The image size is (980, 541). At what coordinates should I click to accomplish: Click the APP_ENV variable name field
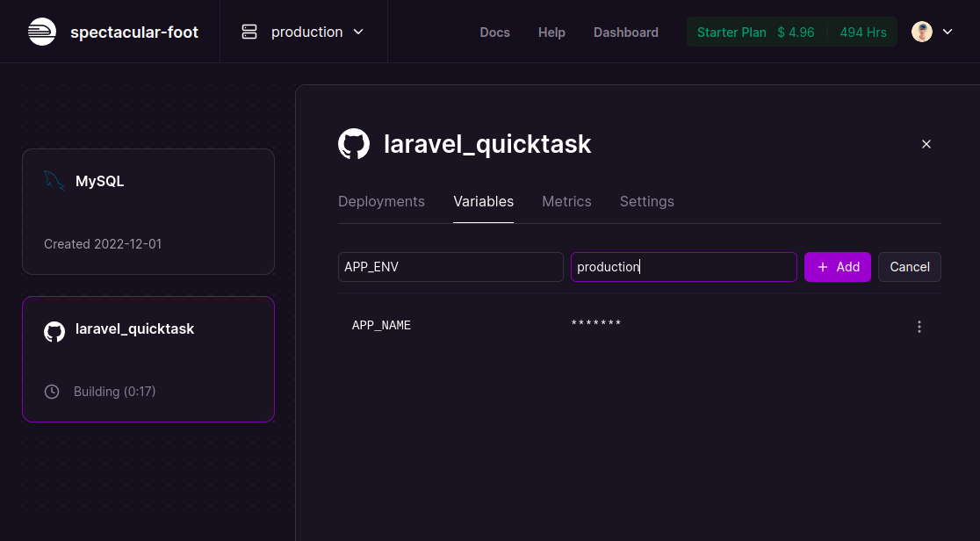coord(450,266)
